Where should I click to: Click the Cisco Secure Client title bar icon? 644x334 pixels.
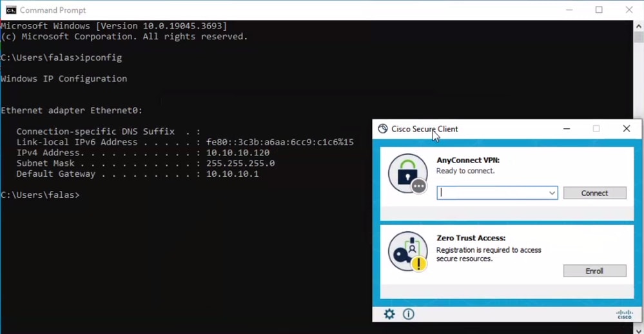tap(383, 128)
